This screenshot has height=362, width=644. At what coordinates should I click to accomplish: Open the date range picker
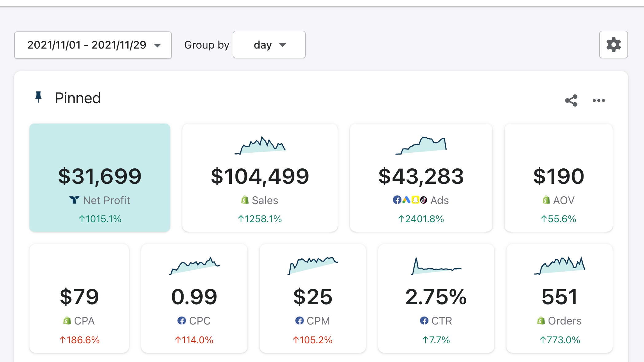(93, 45)
